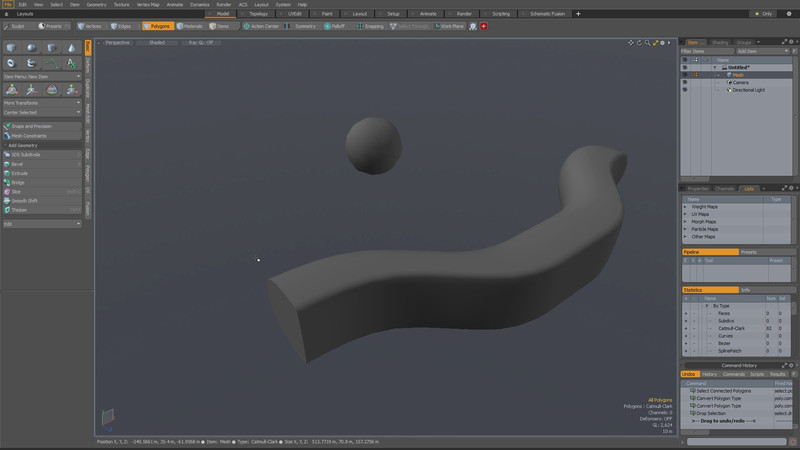800x450 pixels.
Task: Click the Mesh Constraints button
Action: click(x=42, y=136)
